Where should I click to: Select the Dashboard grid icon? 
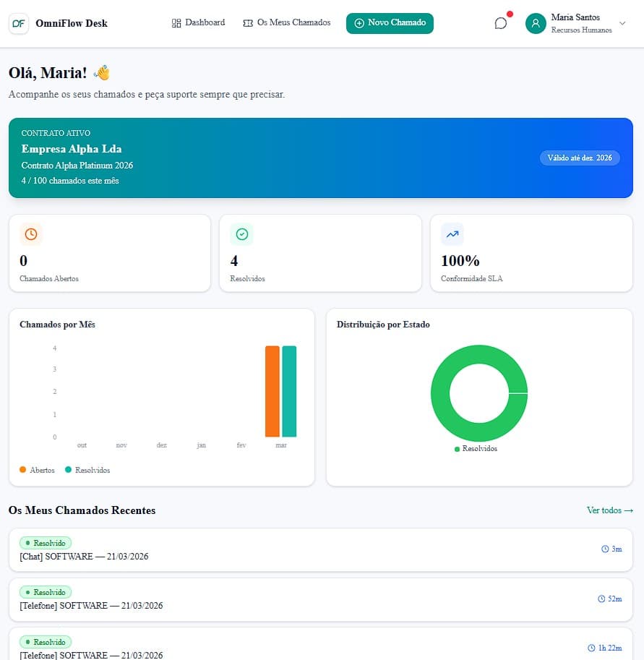pyautogui.click(x=176, y=22)
